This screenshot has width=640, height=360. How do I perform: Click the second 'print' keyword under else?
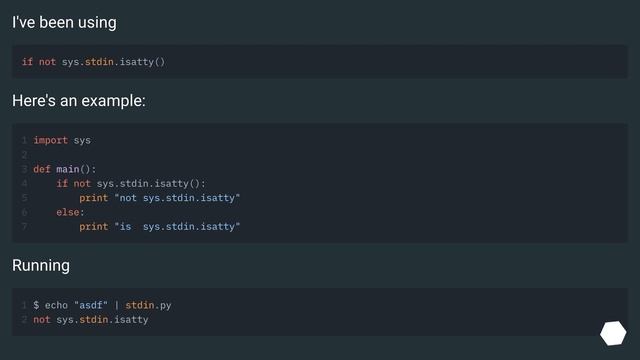(93, 227)
